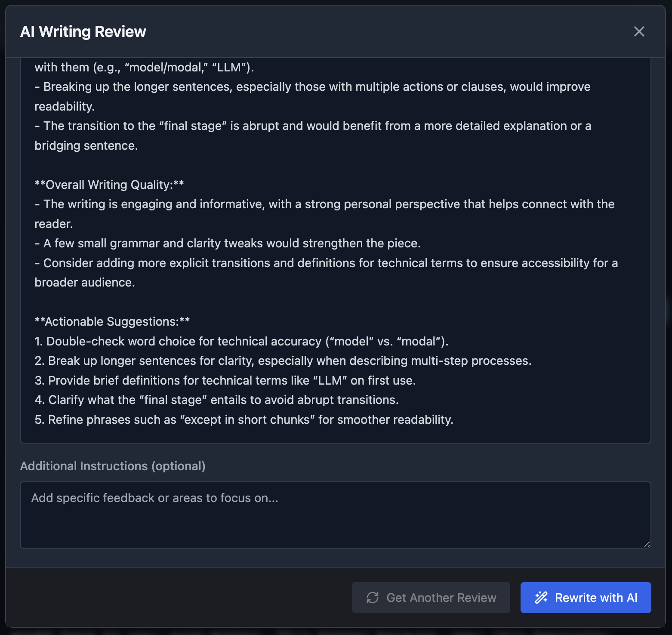This screenshot has height=635, width=672.
Task: Click suggestion 5 about refining phrases
Action: pos(244,419)
